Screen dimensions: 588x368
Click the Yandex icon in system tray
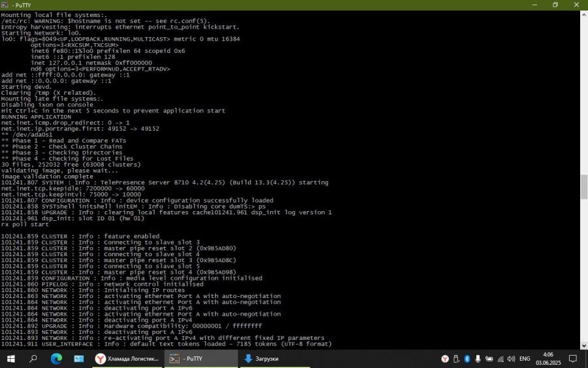[446, 359]
